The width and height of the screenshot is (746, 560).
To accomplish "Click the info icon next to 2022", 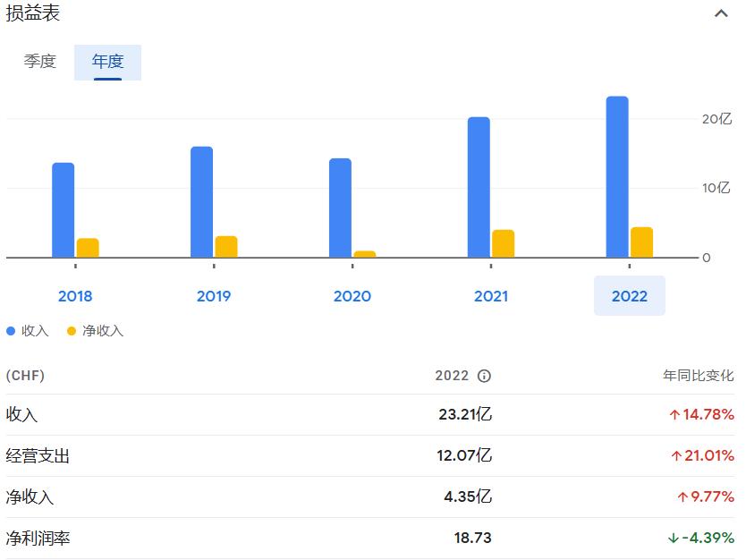I will (x=484, y=376).
